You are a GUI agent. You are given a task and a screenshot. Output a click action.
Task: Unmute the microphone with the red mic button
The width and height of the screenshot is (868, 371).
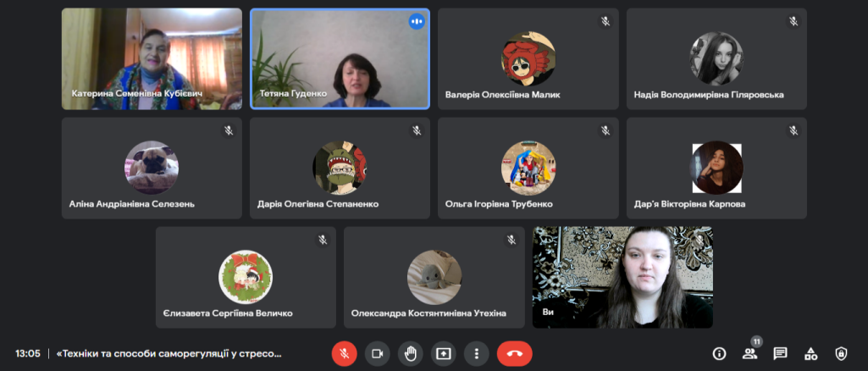pyautogui.click(x=345, y=353)
